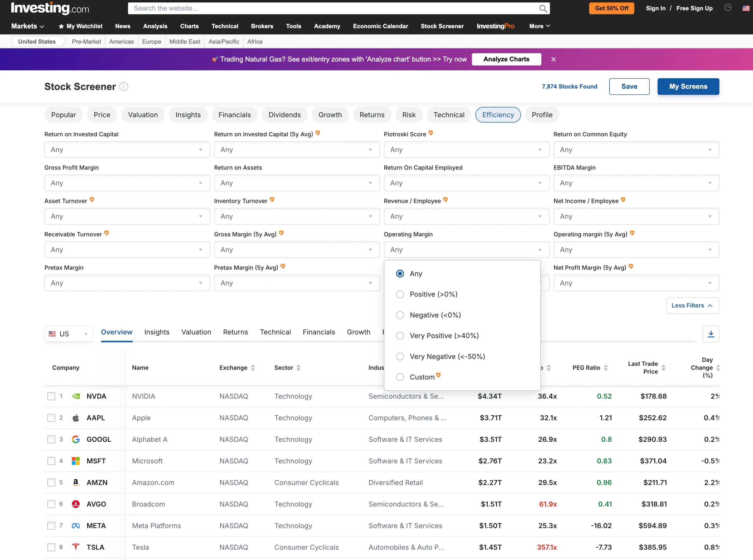Select the Custom radio option
This screenshot has width=753, height=560.
pos(400,377)
